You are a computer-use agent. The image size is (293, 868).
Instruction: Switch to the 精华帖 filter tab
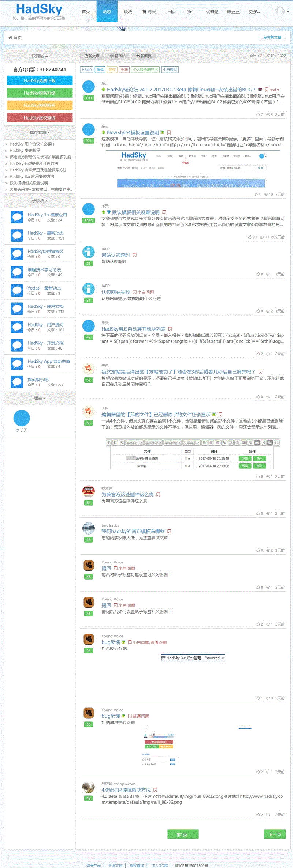coord(117,56)
